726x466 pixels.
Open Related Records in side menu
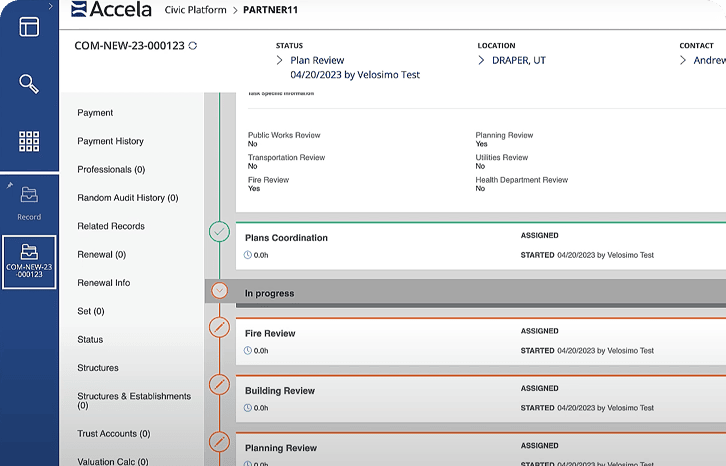(111, 226)
